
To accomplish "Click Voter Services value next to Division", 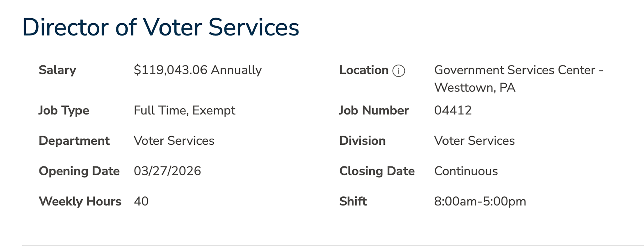I will (x=474, y=141).
